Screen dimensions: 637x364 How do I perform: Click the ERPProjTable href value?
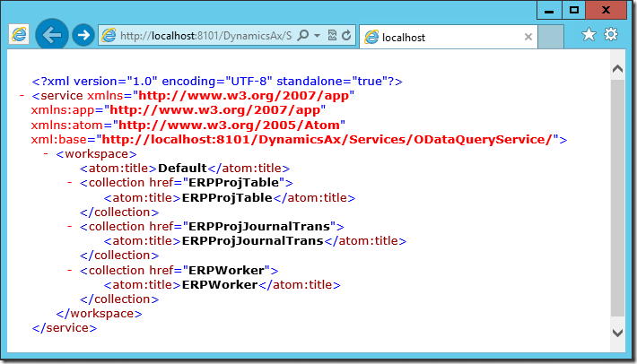coord(233,183)
